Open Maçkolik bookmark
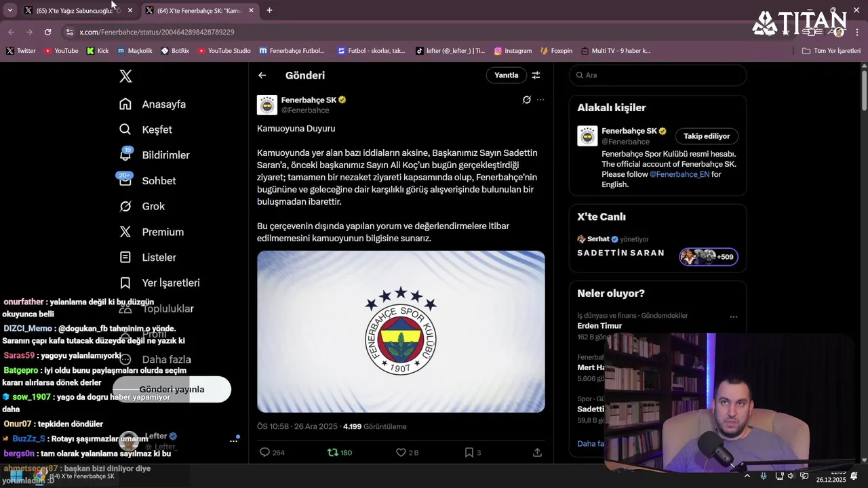The height and width of the screenshot is (488, 868). (x=135, y=51)
